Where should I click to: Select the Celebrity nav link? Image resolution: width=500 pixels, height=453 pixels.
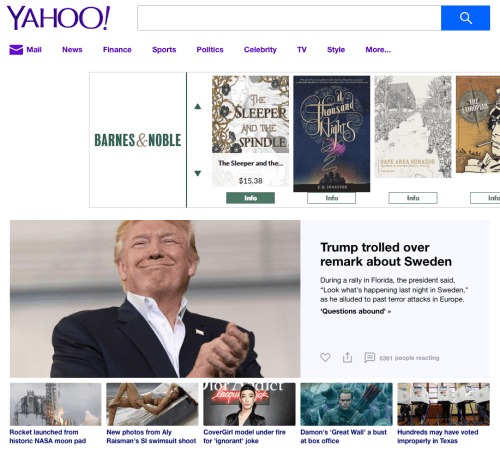tap(260, 50)
